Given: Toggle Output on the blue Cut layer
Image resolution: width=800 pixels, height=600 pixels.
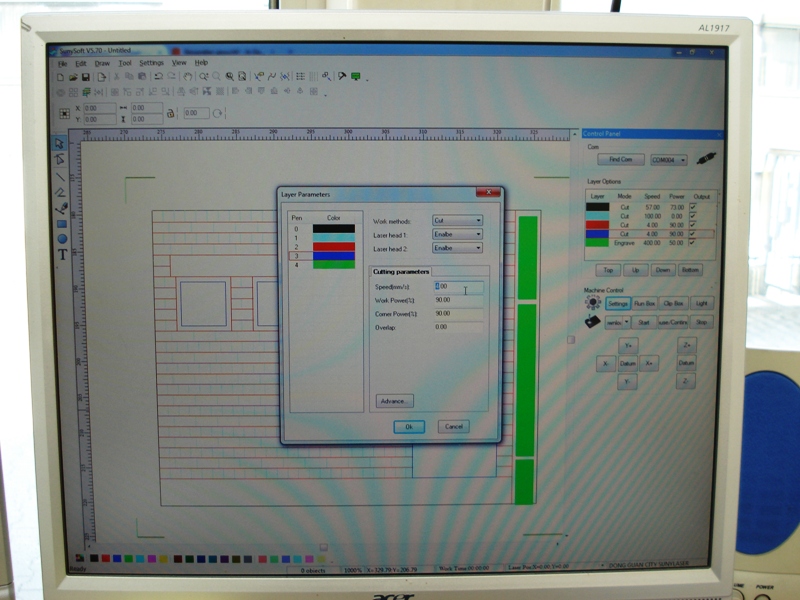Looking at the screenshot, I should [x=693, y=233].
